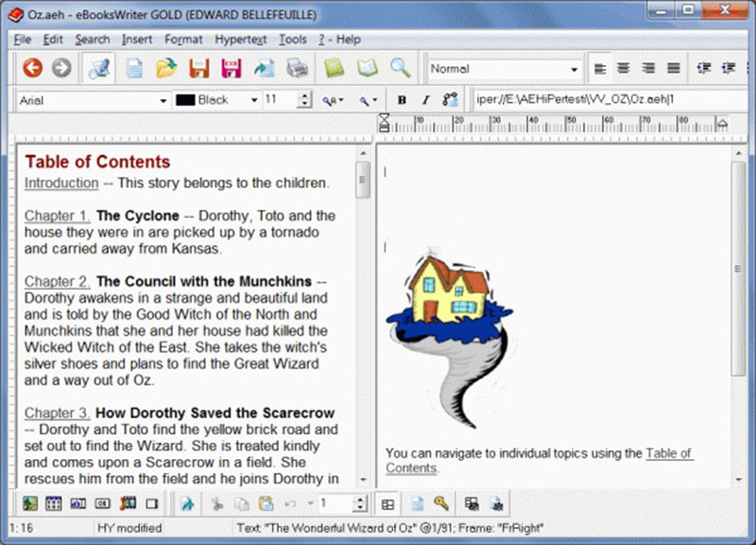Image resolution: width=756 pixels, height=545 pixels.
Task: Toggle the frames layout view button
Action: click(387, 504)
